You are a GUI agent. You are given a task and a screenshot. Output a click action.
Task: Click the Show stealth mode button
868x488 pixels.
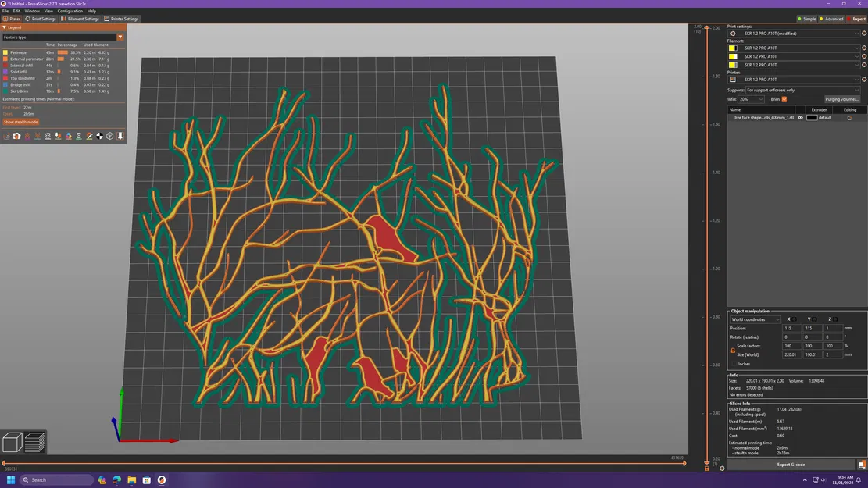tap(20, 122)
